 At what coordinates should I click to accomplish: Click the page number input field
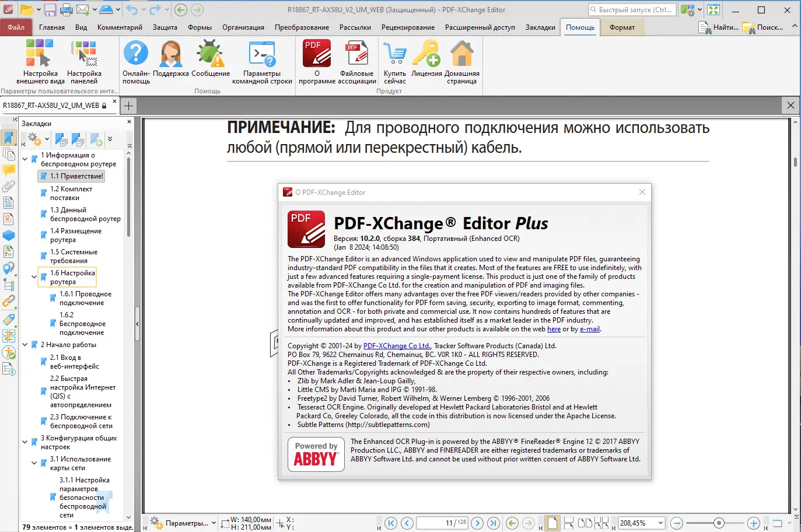point(442,523)
